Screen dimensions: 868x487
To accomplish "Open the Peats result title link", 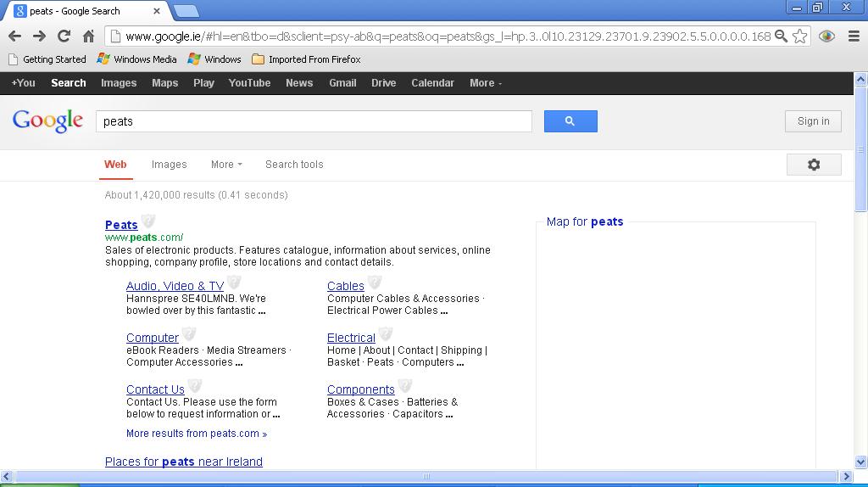I will (121, 225).
